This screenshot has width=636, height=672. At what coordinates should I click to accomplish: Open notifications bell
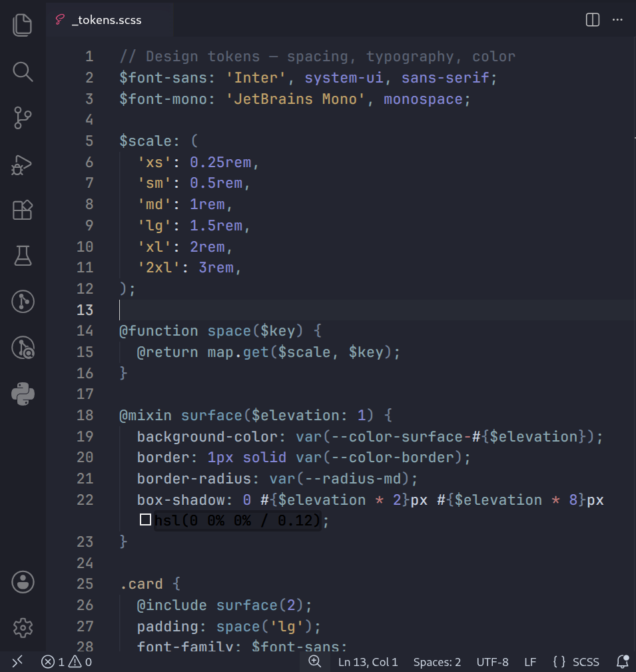coord(623,662)
